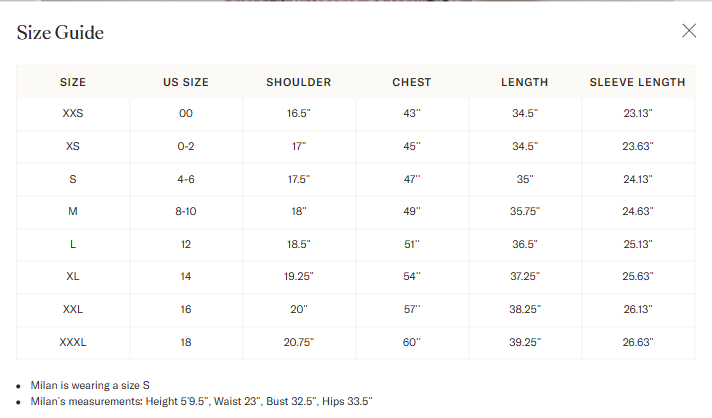Click the SHOULDER column header
712x418 pixels.
click(299, 82)
